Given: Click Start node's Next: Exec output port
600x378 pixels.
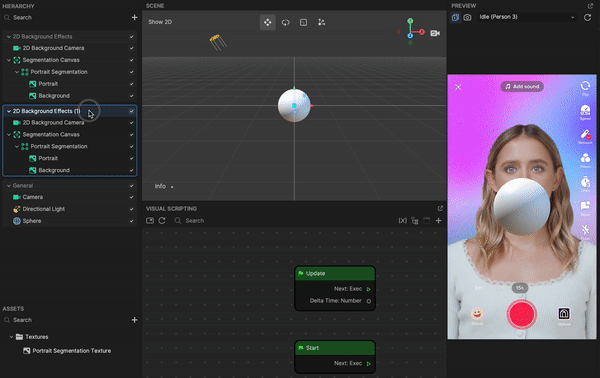Looking at the screenshot, I should point(368,364).
